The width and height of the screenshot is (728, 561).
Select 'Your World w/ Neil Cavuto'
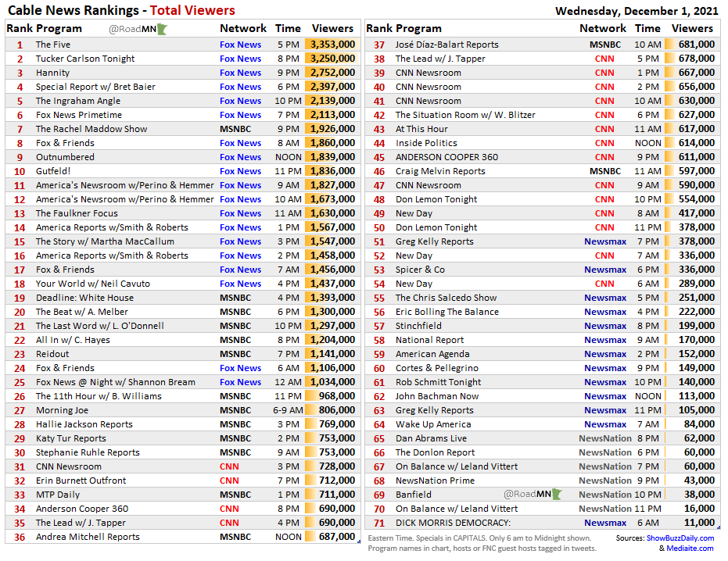[x=93, y=284]
